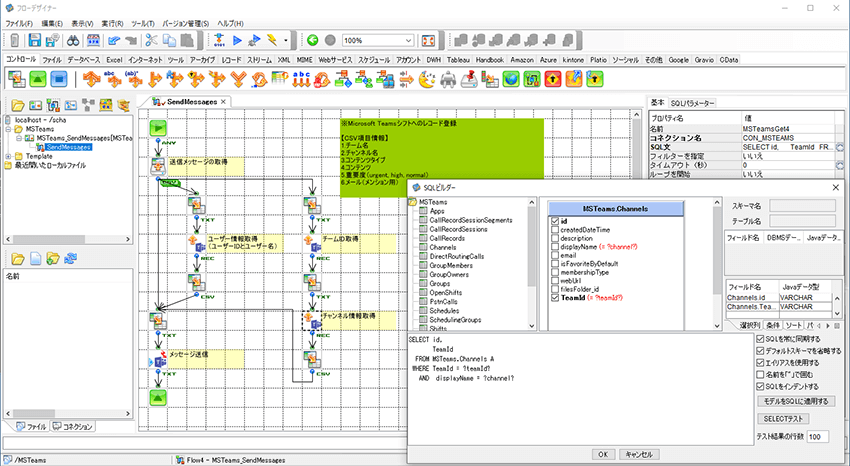
Task: Click the メッセージ送信 Teams component icon
Action: click(x=158, y=359)
